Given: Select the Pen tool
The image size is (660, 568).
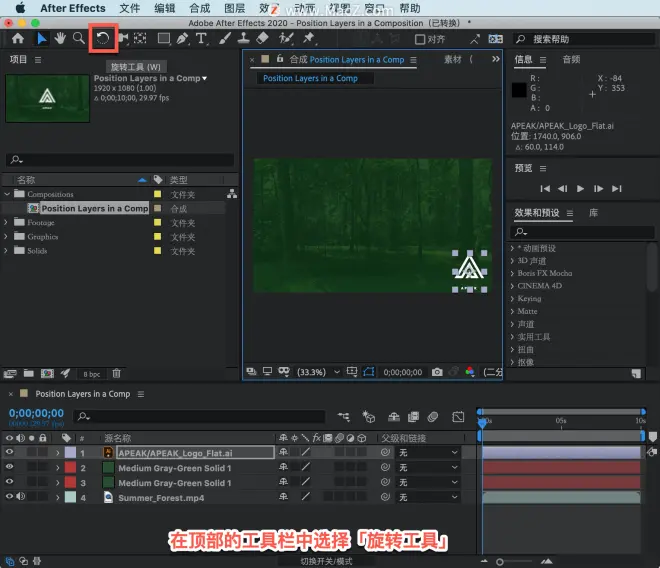Looking at the screenshot, I should [182, 39].
